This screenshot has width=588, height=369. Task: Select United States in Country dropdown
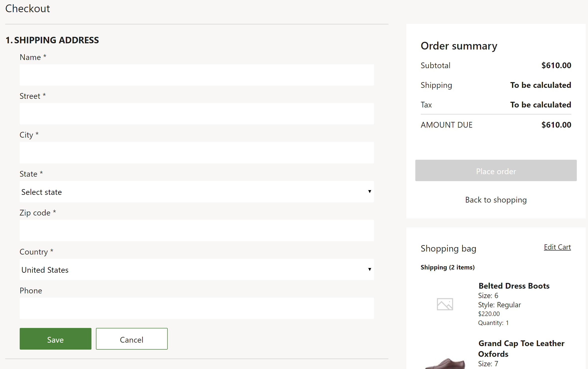(x=197, y=269)
